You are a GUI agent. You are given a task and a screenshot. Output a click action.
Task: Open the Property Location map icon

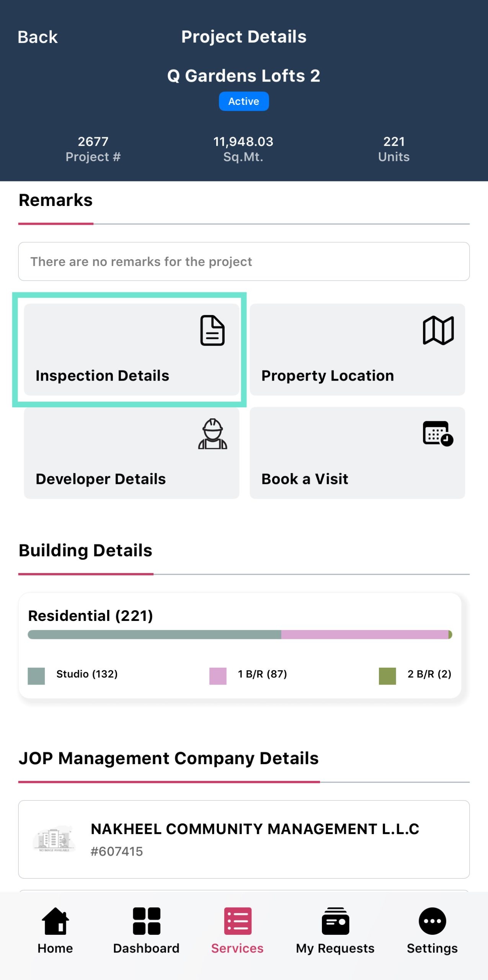[x=438, y=330]
